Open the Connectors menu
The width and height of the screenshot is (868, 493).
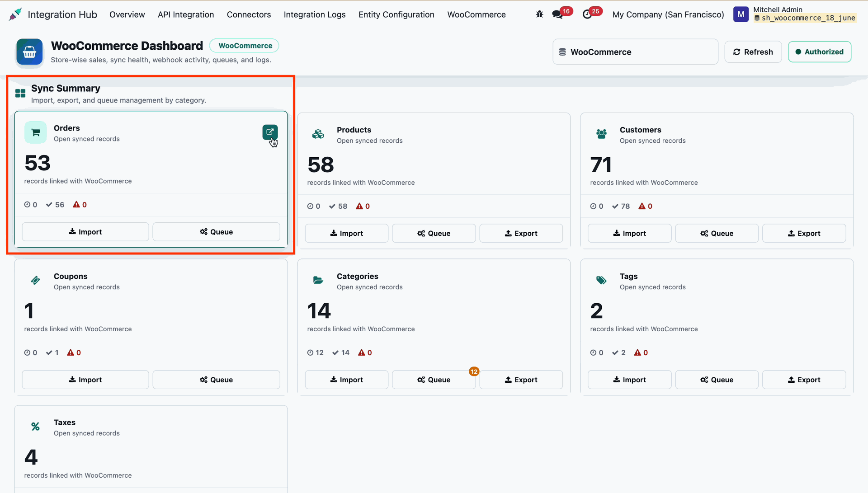(x=249, y=14)
